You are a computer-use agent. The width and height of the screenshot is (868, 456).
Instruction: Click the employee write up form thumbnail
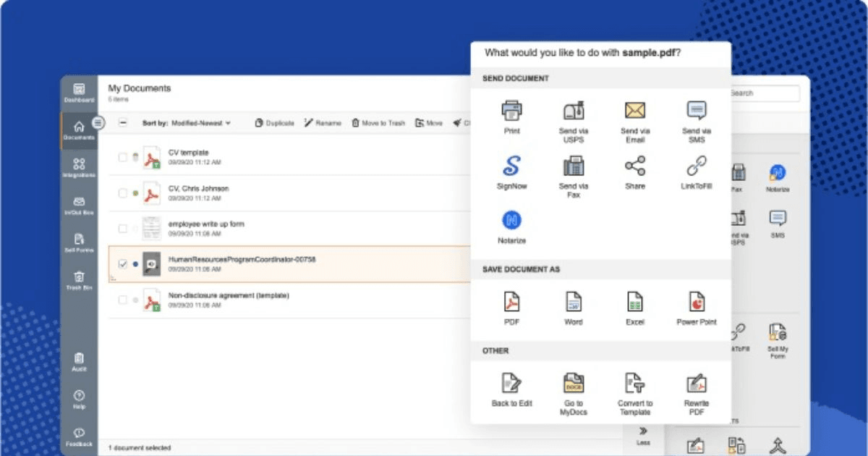coord(152,229)
